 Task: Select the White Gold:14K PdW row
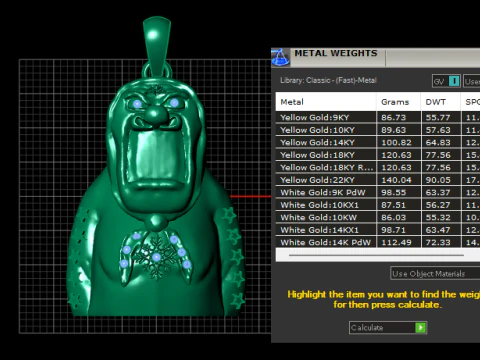378,242
